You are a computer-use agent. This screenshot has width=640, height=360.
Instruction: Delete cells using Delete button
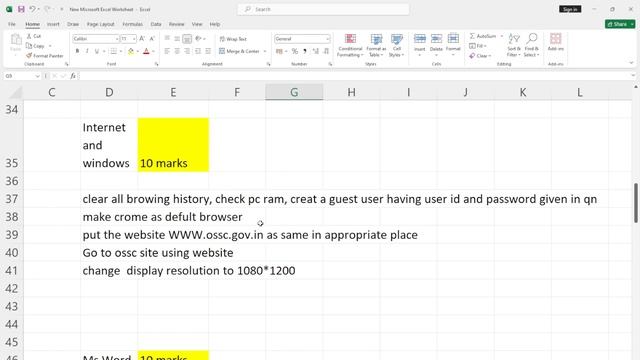[x=436, y=45]
